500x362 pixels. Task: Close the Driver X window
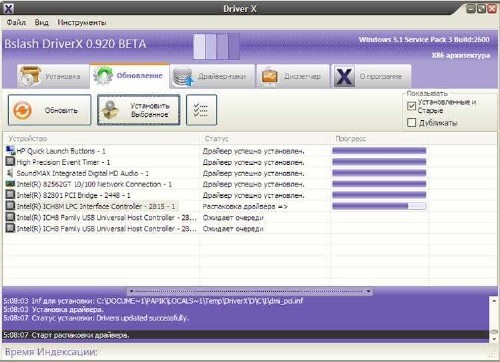(492, 9)
